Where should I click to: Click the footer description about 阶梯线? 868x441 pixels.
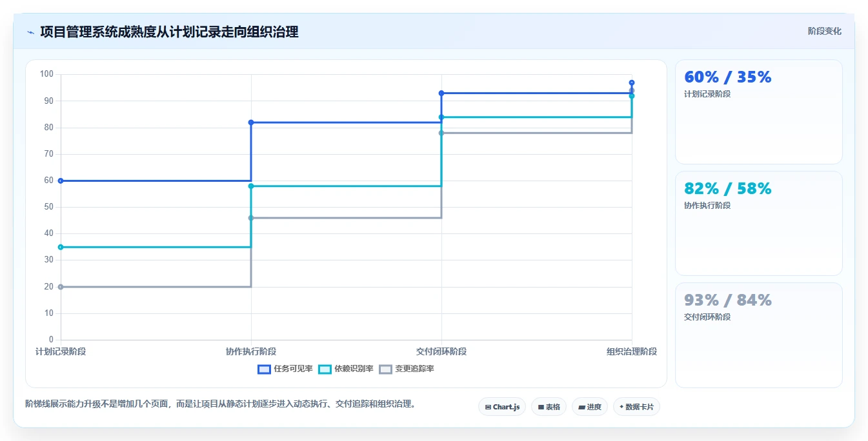[222, 404]
